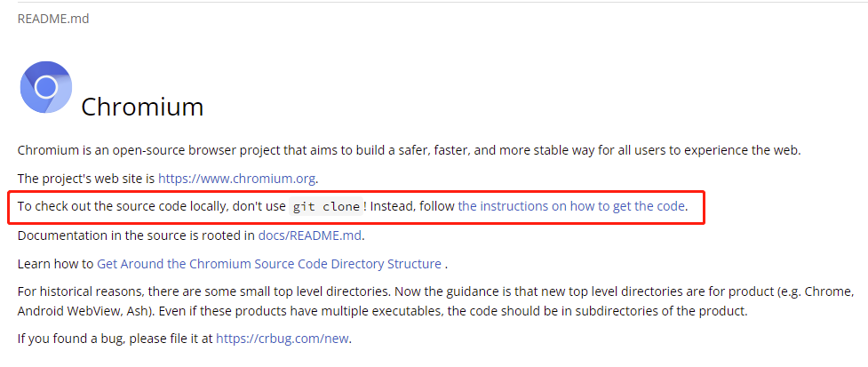Click the open-source browser project description sentence
868x367 pixels.
pos(409,150)
